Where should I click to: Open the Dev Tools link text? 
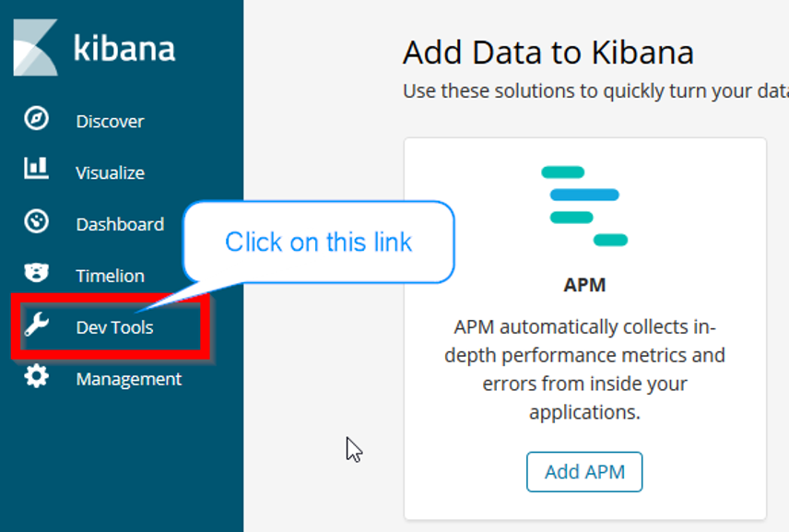(114, 327)
